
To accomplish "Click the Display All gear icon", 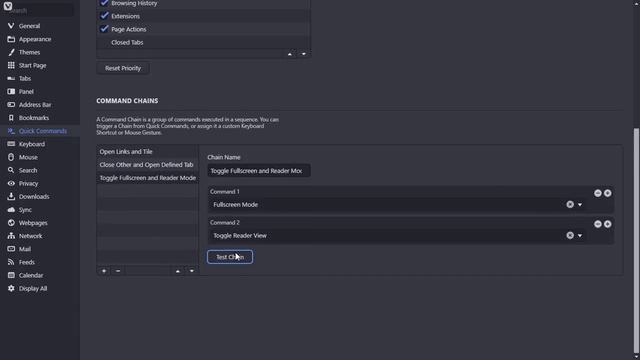I will click(x=11, y=288).
